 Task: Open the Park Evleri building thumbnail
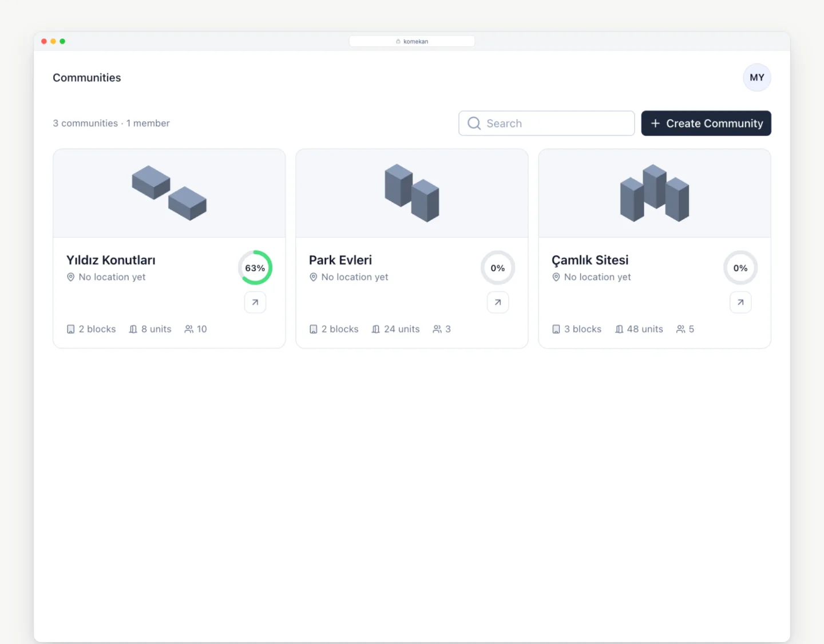tap(412, 193)
